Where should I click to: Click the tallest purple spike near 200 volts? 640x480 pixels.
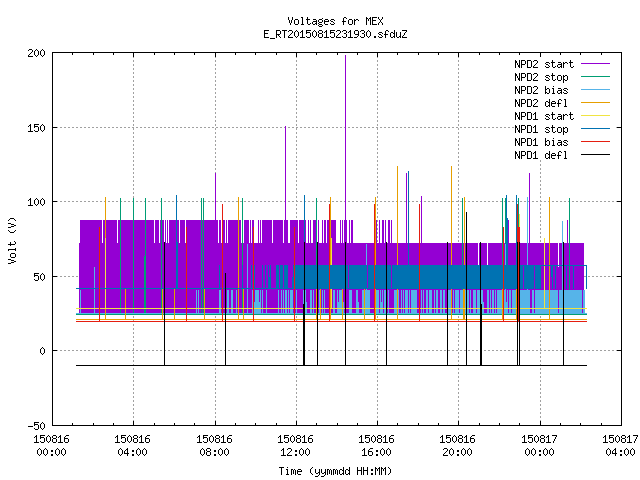(345, 139)
